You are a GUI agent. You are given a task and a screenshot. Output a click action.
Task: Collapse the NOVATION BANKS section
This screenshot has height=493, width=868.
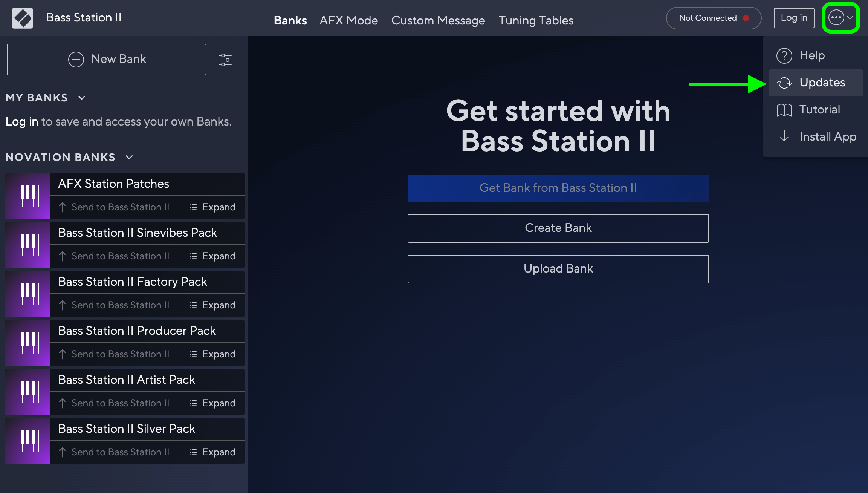pos(129,157)
